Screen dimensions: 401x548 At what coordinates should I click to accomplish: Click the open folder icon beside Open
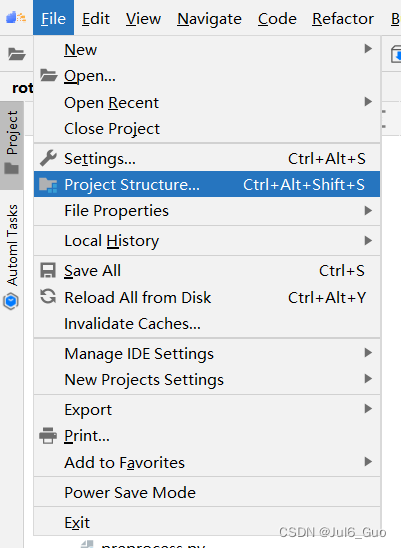click(48, 75)
